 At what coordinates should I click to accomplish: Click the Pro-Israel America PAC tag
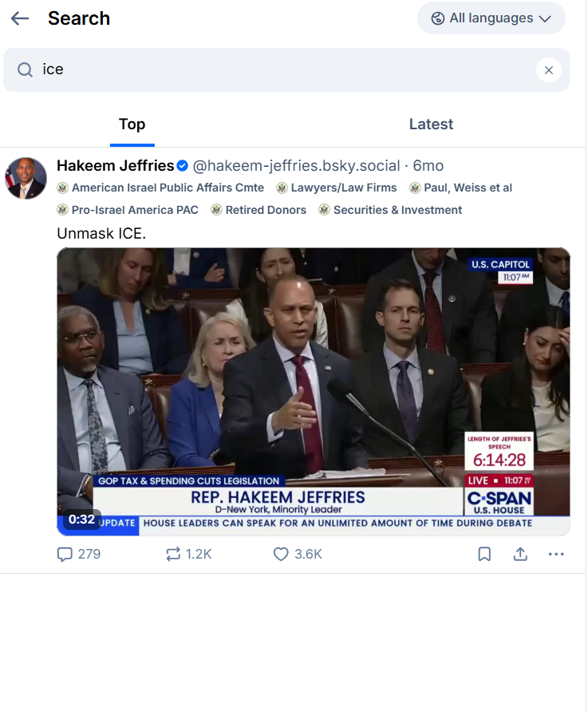click(x=135, y=210)
